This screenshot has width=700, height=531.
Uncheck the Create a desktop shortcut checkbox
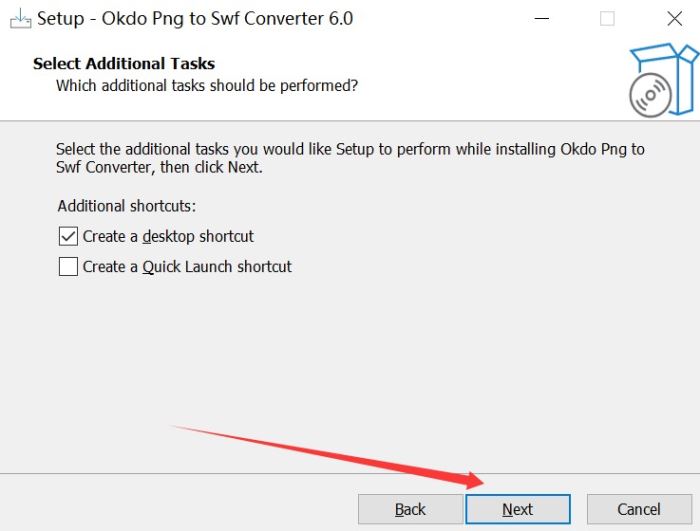coord(68,237)
